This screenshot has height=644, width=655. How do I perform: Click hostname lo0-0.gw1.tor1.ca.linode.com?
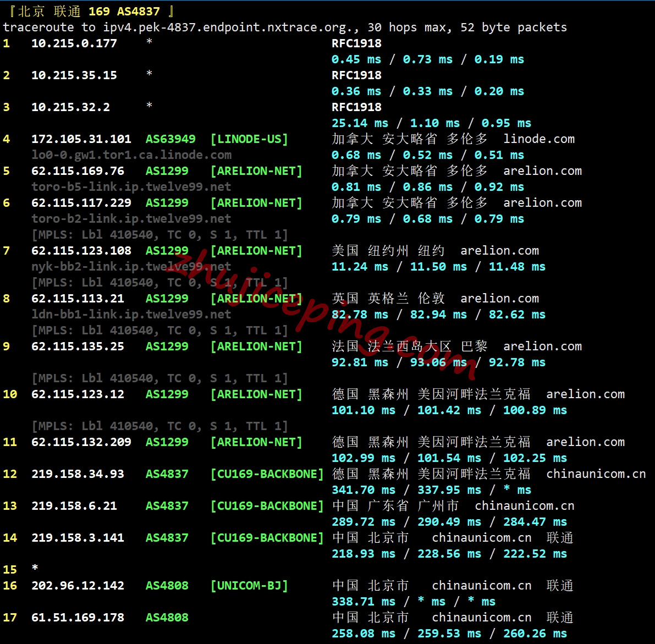131,155
